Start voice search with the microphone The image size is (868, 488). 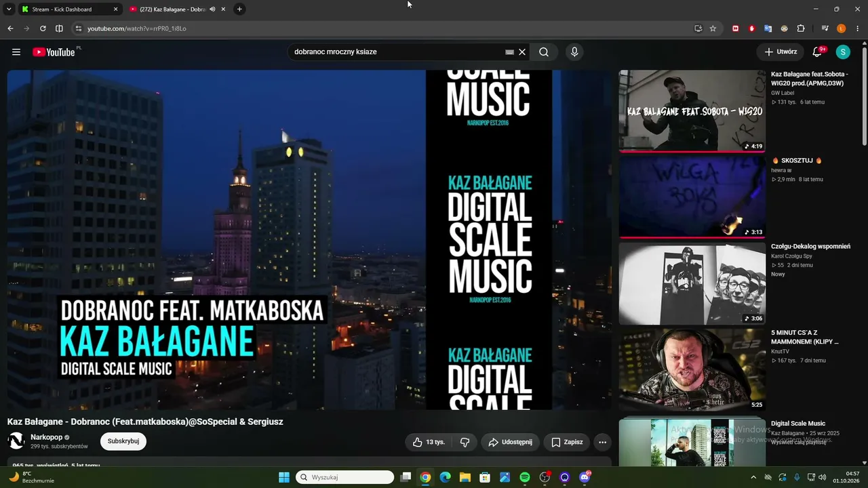point(574,52)
